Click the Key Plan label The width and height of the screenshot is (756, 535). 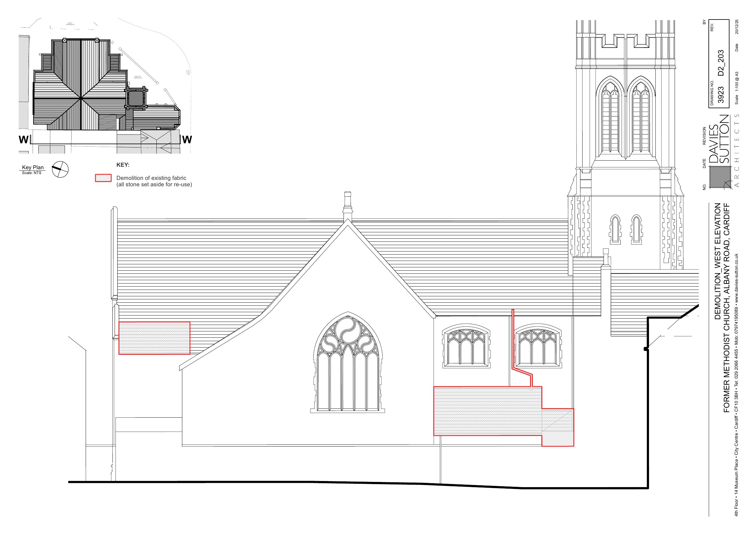click(x=33, y=167)
